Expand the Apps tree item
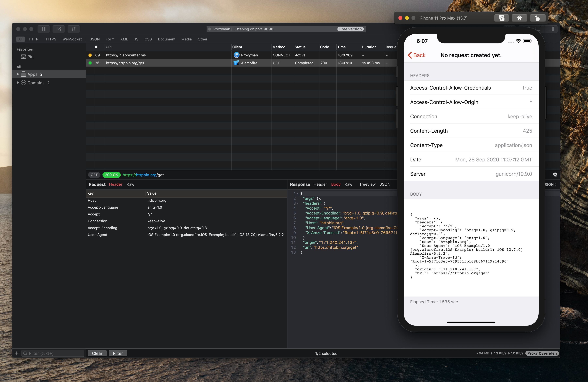588x382 pixels. point(18,74)
